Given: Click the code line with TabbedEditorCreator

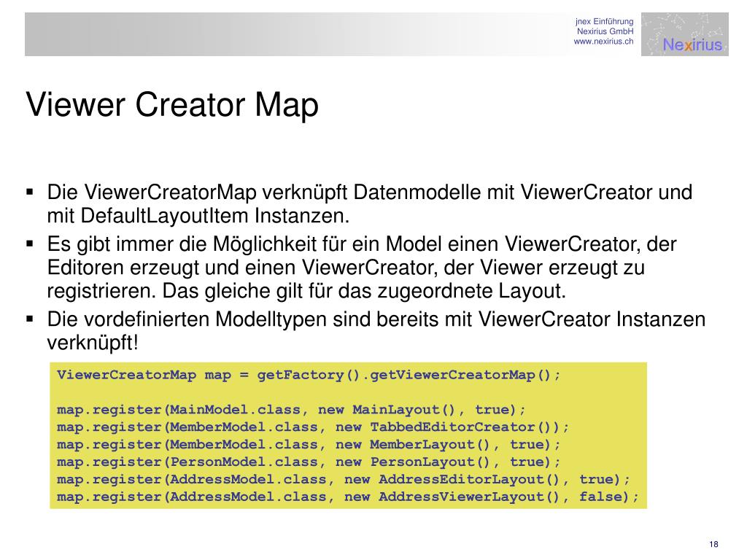Looking at the screenshot, I should [x=313, y=427].
